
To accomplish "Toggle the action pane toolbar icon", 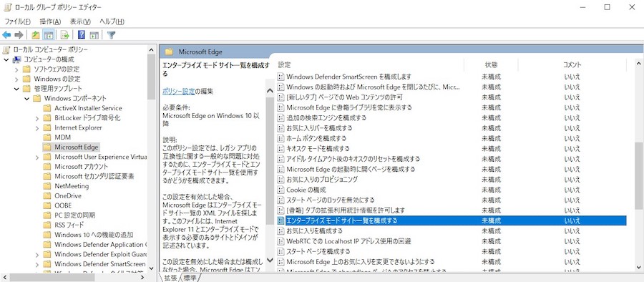I will pos(94,35).
